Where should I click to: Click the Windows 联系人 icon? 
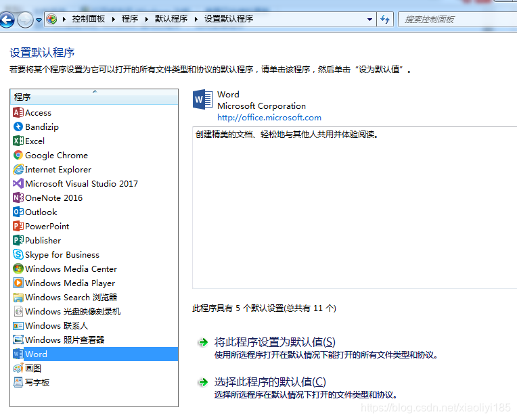point(18,326)
